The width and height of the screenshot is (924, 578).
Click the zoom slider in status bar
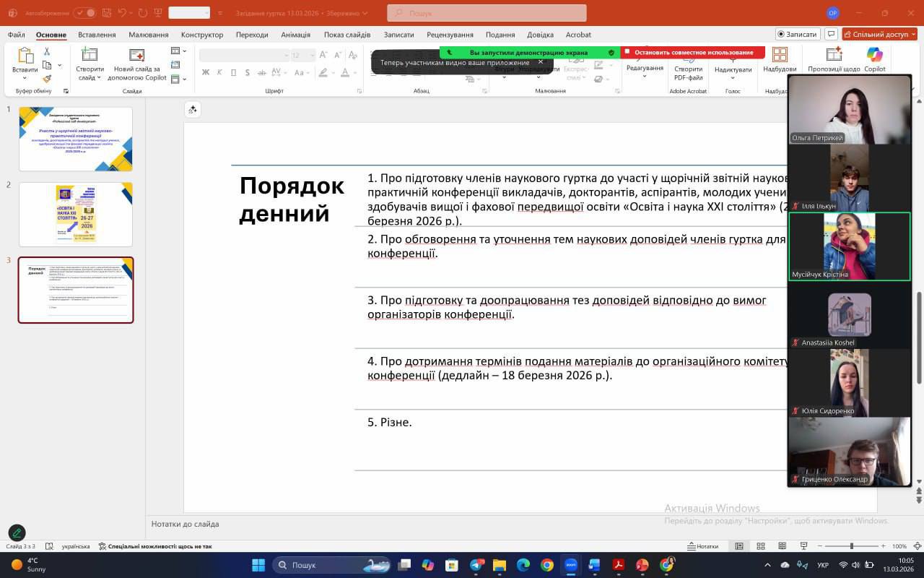coord(853,546)
